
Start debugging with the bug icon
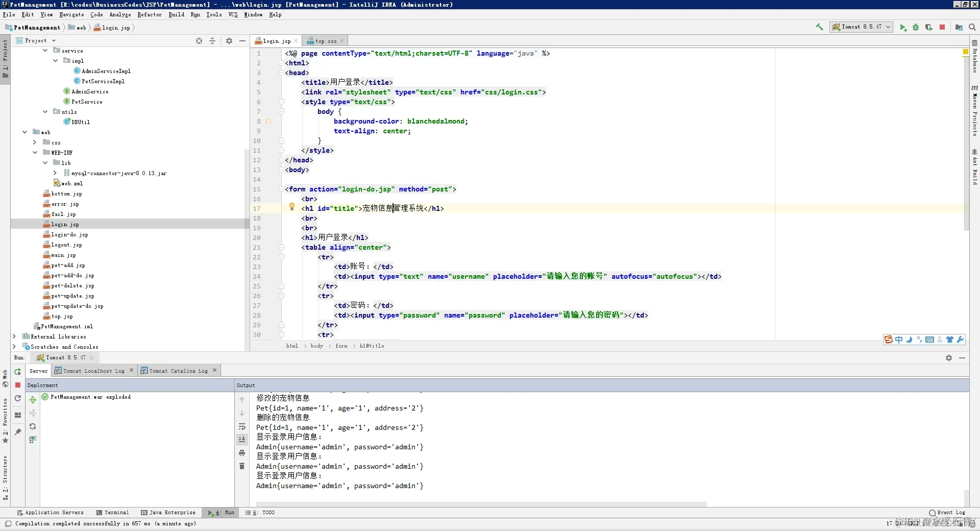916,27
